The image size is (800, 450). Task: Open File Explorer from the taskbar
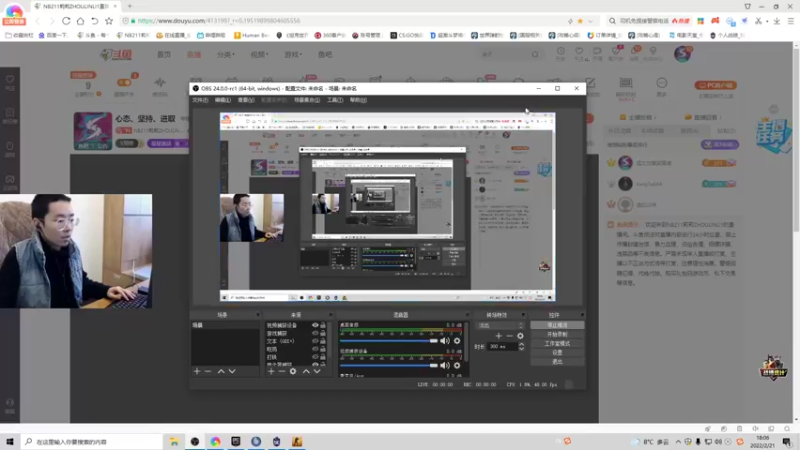pyautogui.click(x=174, y=441)
